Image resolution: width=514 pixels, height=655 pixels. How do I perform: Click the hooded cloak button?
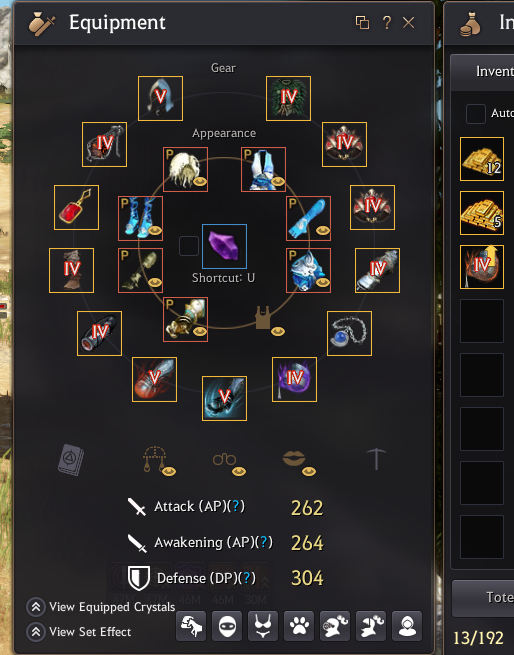click(x=407, y=626)
